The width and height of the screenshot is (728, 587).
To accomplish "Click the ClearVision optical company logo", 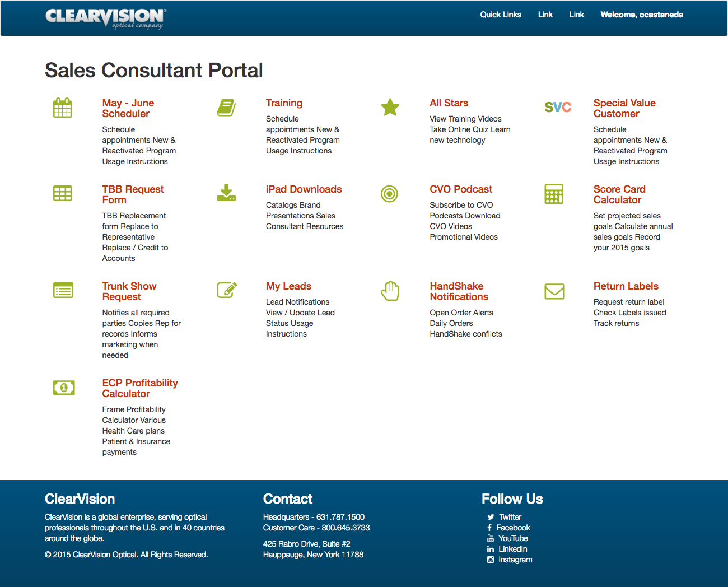I will 106,18.
